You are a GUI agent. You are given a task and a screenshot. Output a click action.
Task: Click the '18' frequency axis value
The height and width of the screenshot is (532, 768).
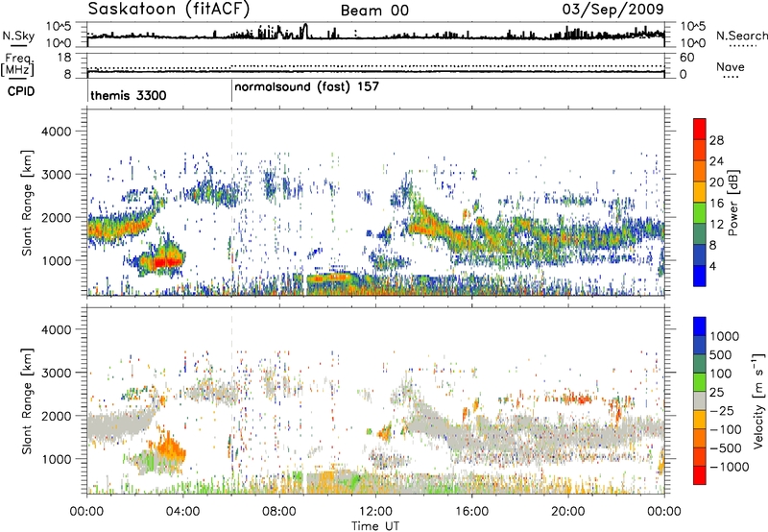click(x=64, y=58)
